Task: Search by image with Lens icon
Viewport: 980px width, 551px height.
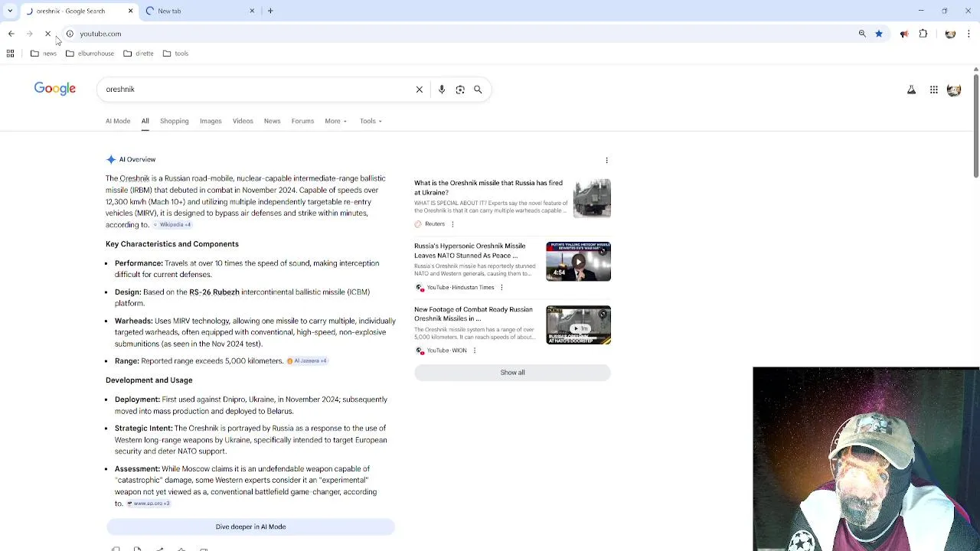Action: point(460,90)
